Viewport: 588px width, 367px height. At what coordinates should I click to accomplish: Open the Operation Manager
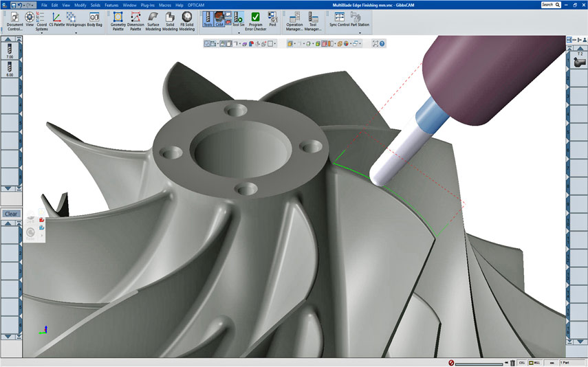pyautogui.click(x=294, y=19)
